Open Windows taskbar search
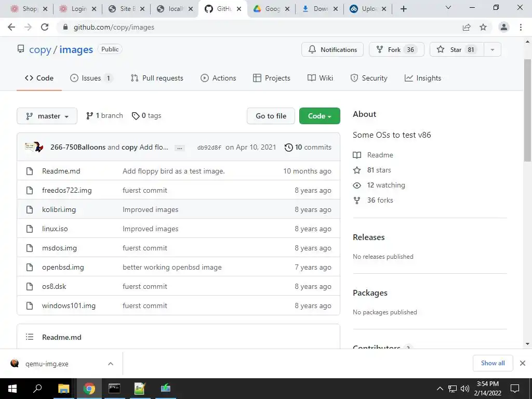Screen dimensions: 532x399 [37, 389]
